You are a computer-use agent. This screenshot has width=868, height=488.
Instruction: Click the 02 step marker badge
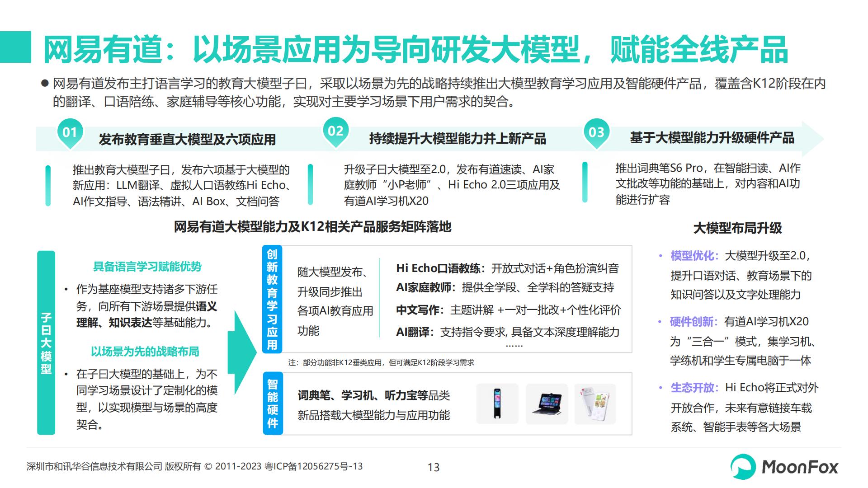pos(335,132)
